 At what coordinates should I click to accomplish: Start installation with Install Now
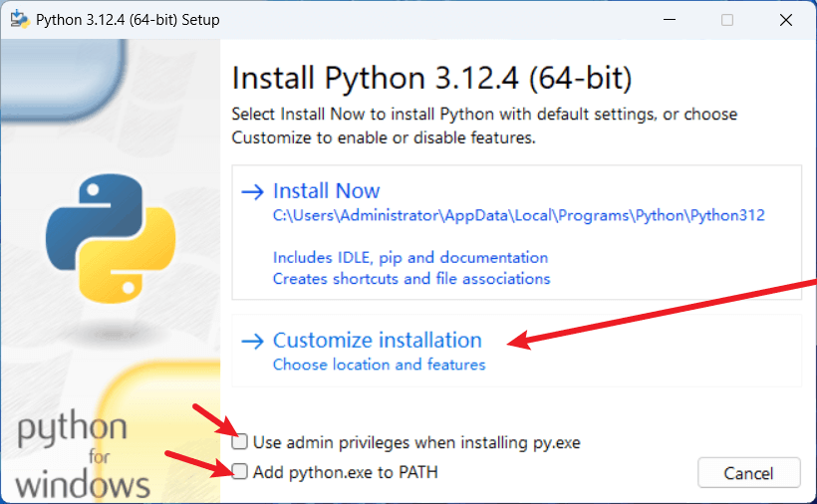click(327, 191)
